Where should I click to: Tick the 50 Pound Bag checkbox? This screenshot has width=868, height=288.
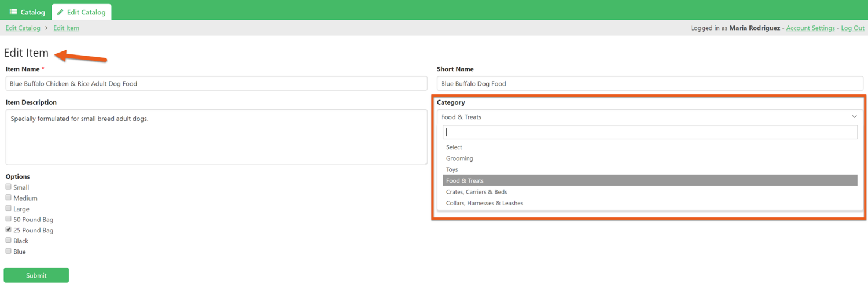click(9, 219)
